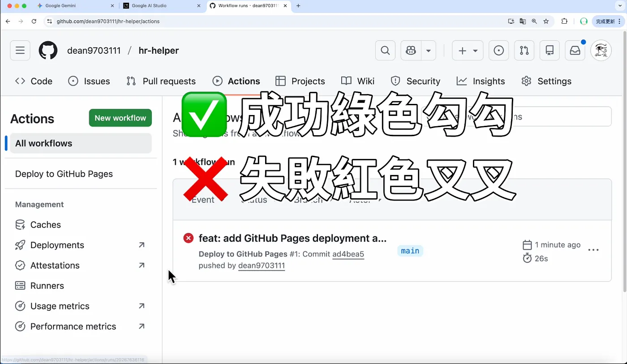
Task: Open Performance metrics under Management
Action: [x=81, y=326]
